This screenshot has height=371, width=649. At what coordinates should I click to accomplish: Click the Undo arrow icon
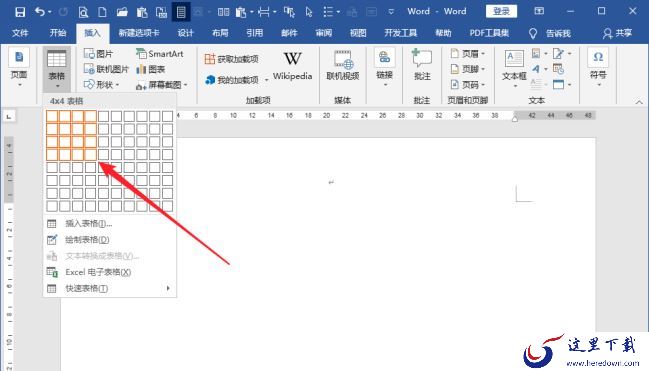[40, 12]
